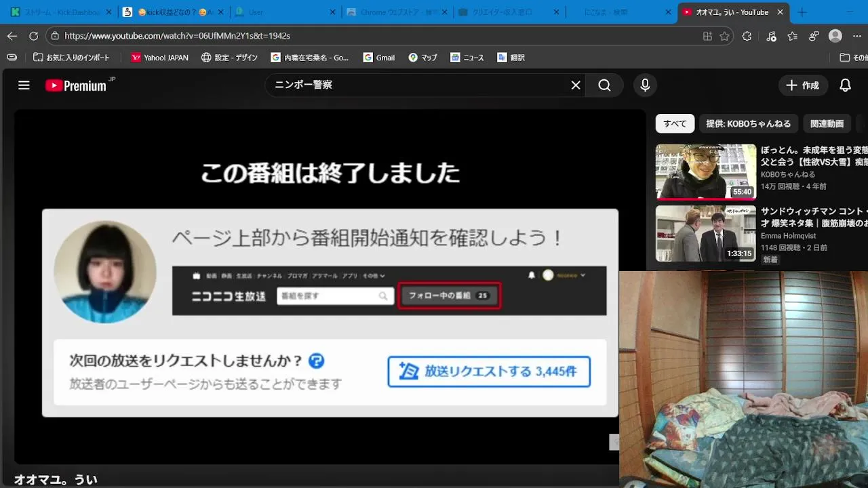The width and height of the screenshot is (868, 488).
Task: Open サンドウィッチマン video thumbnail 1:33:15
Action: click(705, 234)
